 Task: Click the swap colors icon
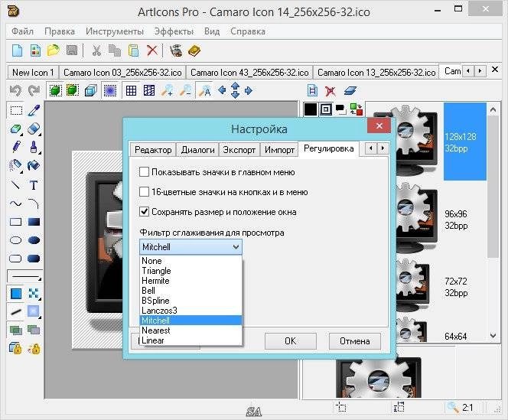[356, 109]
